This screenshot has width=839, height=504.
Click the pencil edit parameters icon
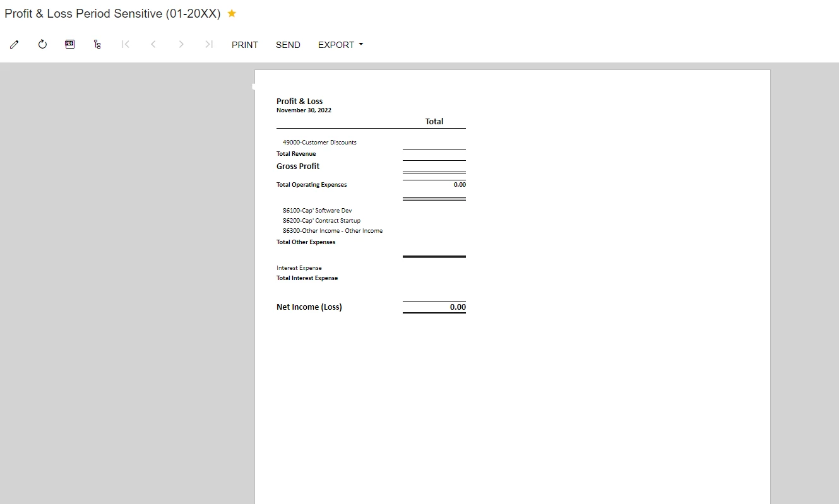[x=15, y=45]
